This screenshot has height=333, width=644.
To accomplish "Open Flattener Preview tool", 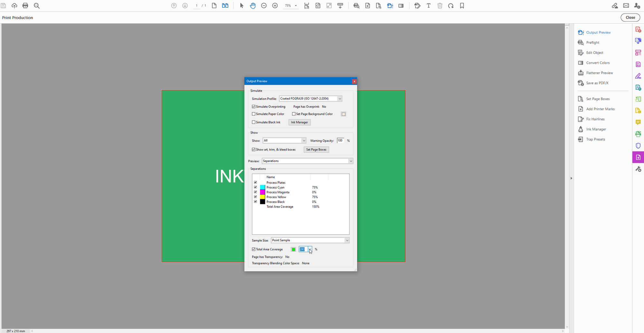I will (599, 73).
